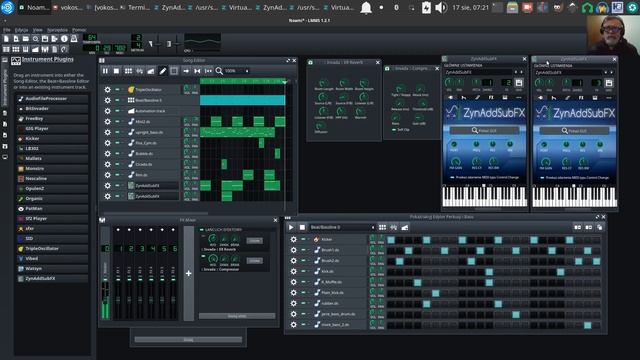Screen dimensions: 640x360
Task: Save the preset in the right ZynAddSubFX window
Action: pyautogui.click(x=609, y=83)
